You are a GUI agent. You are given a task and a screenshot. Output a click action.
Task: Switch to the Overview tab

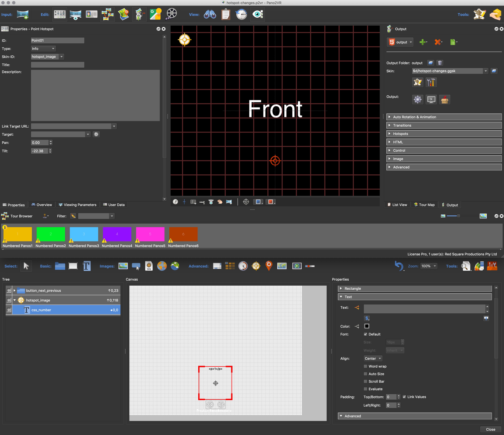[42, 205]
